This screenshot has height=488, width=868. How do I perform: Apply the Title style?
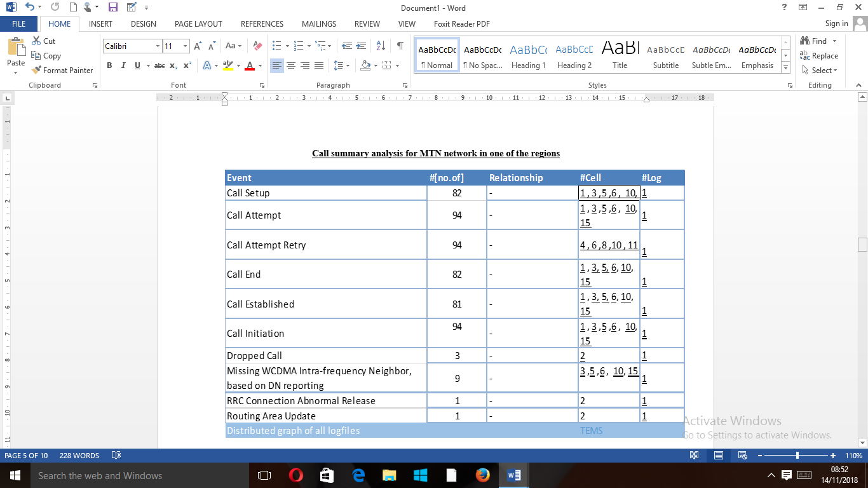coord(620,56)
